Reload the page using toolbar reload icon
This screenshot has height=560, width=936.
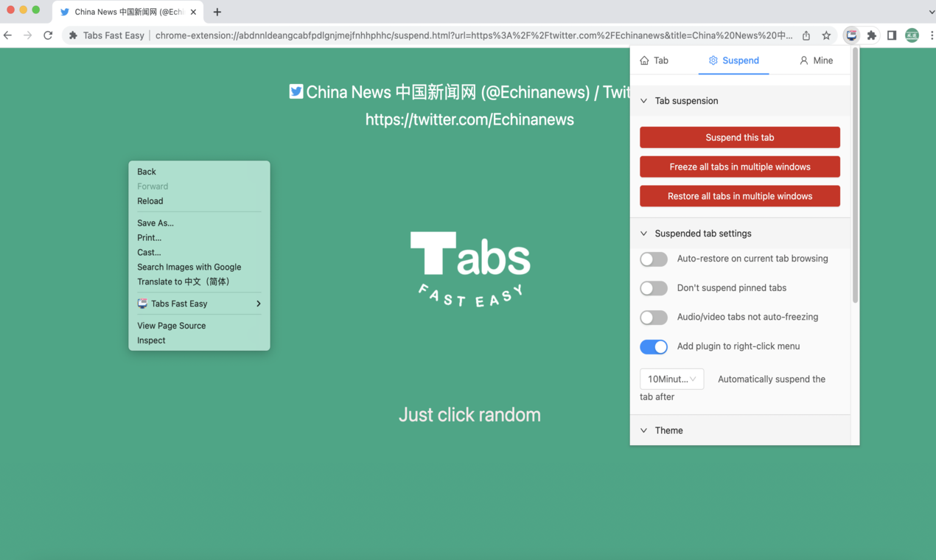tap(48, 35)
